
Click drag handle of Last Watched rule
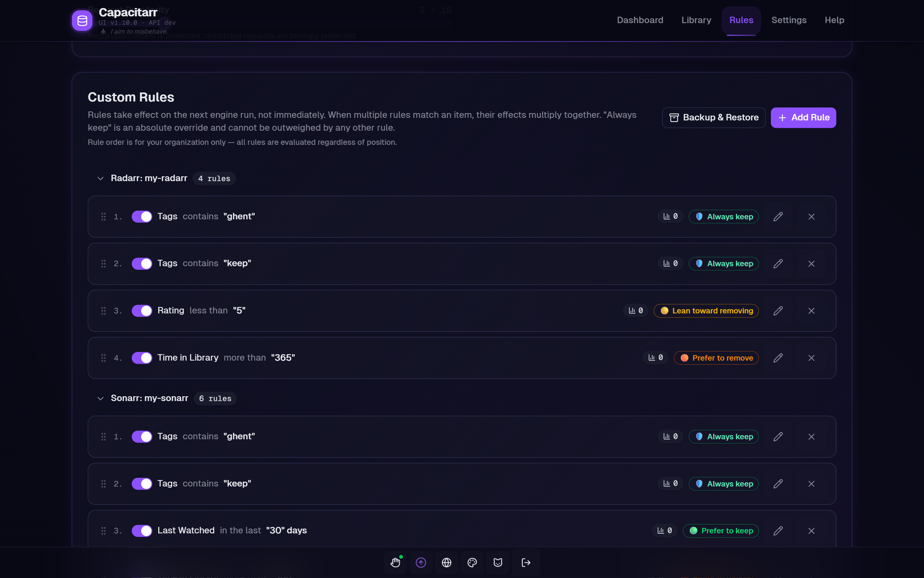pyautogui.click(x=104, y=530)
